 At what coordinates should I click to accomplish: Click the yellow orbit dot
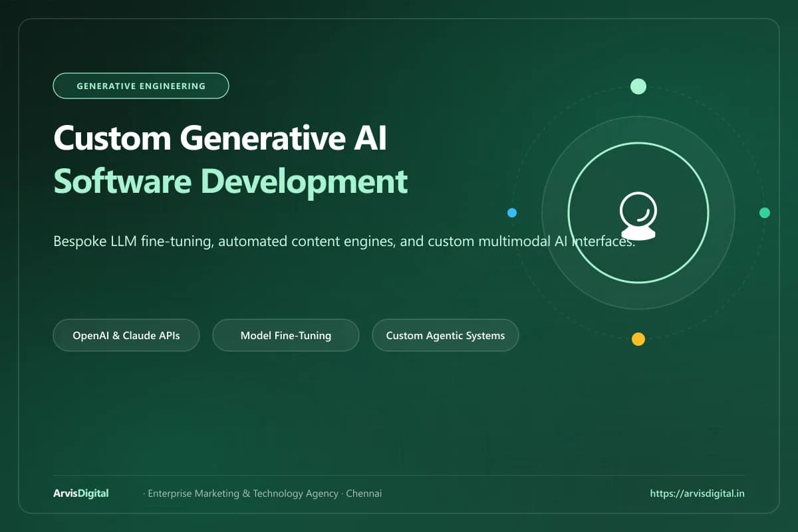[x=638, y=339]
